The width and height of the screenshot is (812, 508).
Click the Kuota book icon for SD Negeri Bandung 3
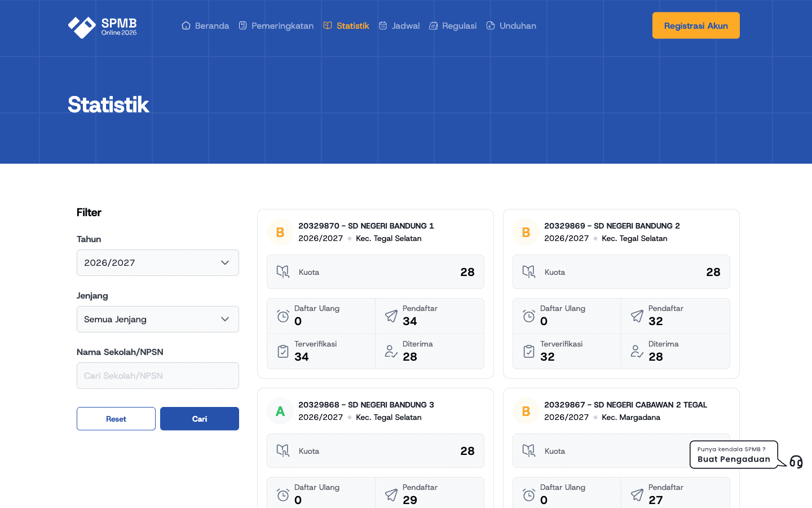point(283,451)
